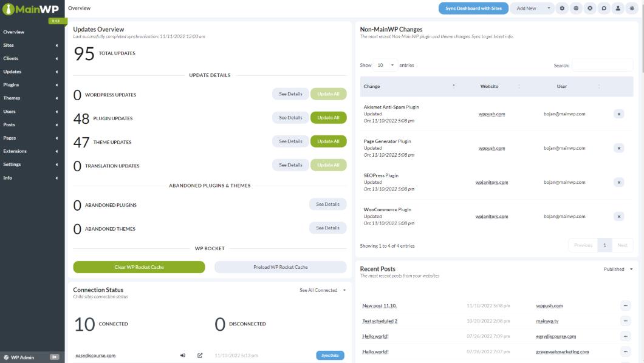Click the speech bubble icon in header

click(x=604, y=8)
